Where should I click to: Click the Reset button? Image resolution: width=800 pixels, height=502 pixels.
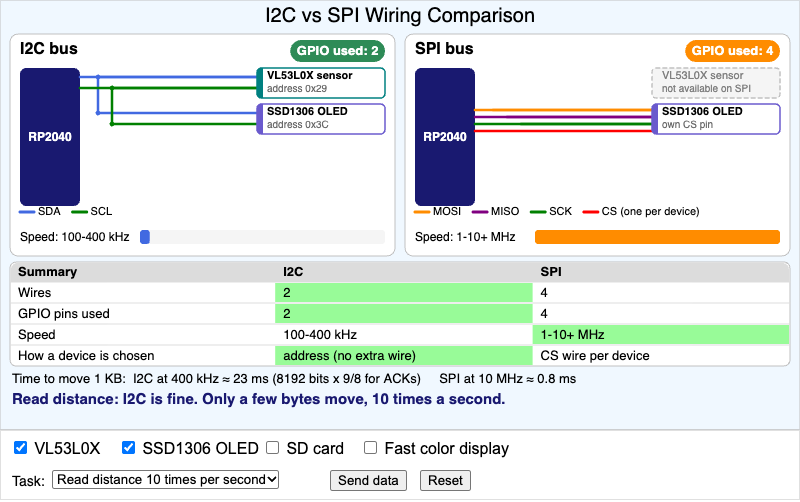(x=445, y=481)
